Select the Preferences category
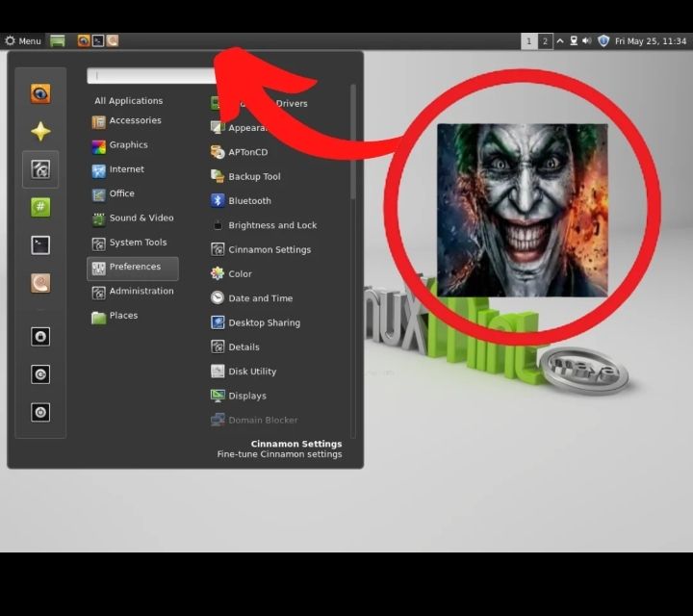The width and height of the screenshot is (693, 616). [133, 268]
